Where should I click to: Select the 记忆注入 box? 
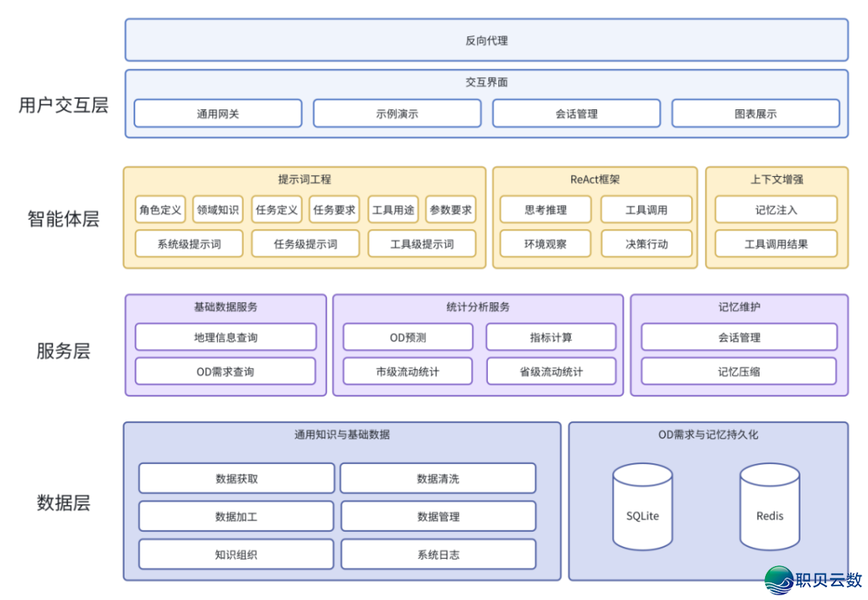tap(776, 210)
